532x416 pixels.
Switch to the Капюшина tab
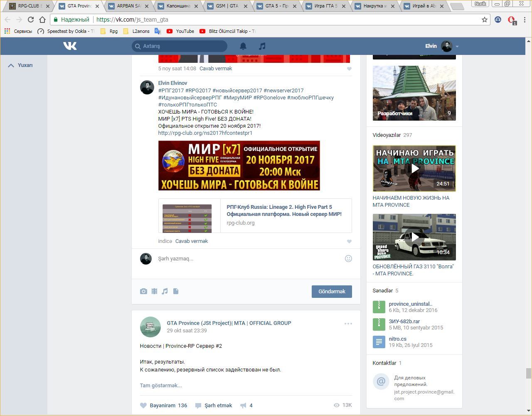pos(177,6)
